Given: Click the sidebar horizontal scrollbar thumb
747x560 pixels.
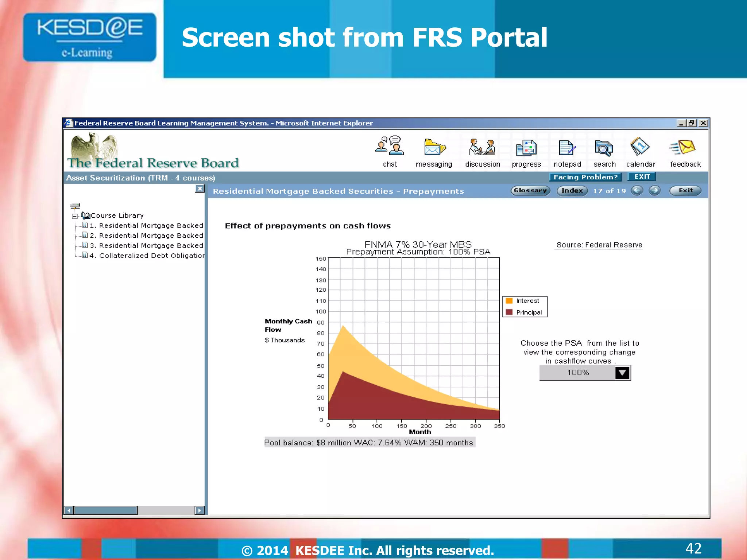Looking at the screenshot, I should tap(106, 510).
